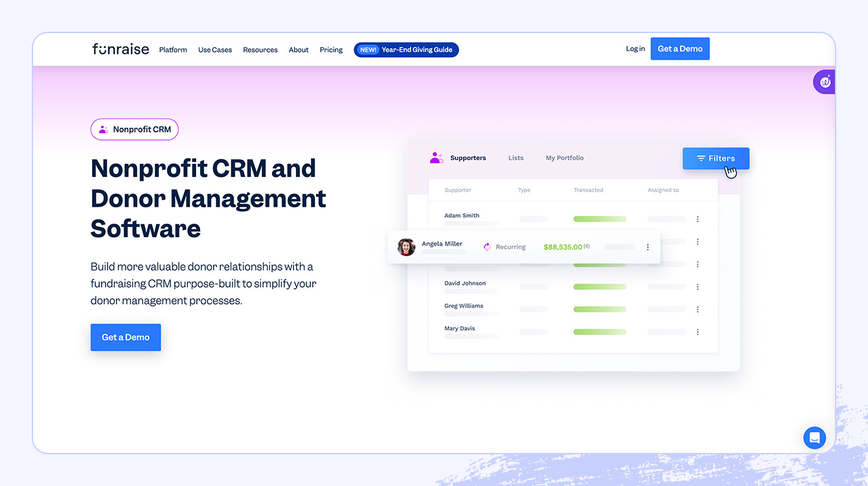
Task: Click the purple accessibility widget icon
Action: point(825,82)
